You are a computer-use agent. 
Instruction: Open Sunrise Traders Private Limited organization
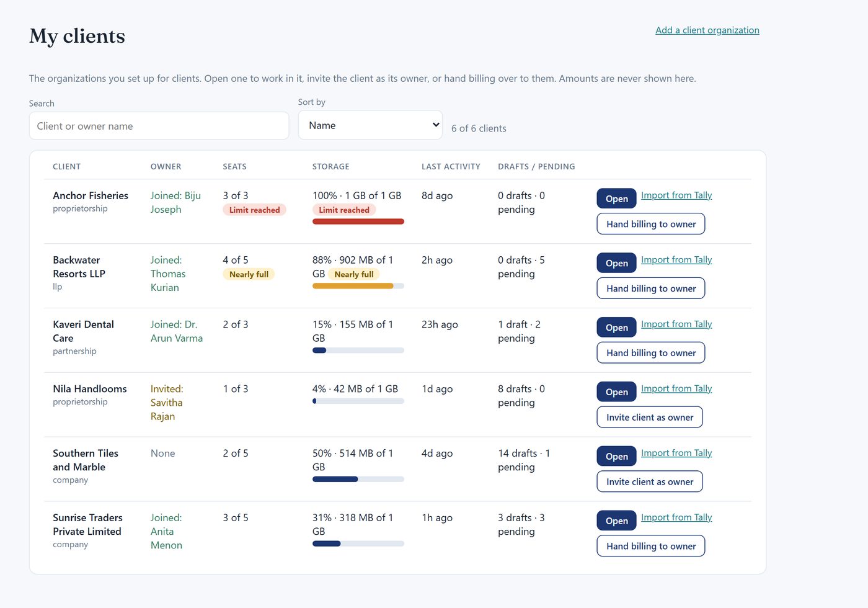point(617,521)
